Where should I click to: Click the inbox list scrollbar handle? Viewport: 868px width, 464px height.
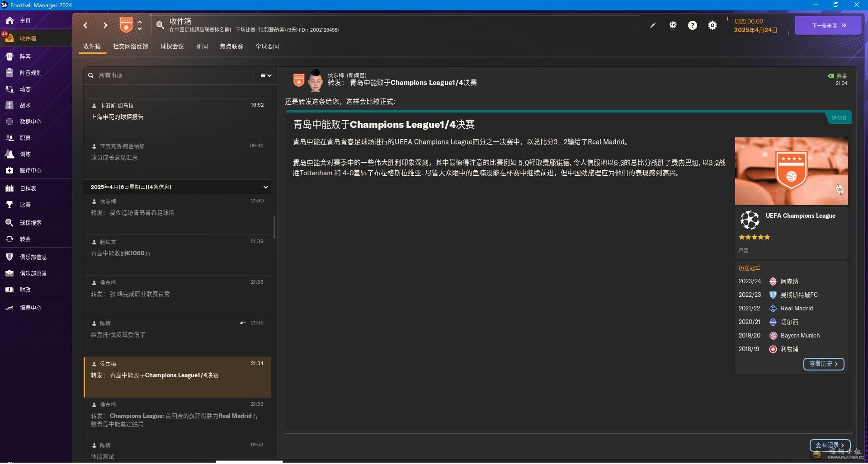(274, 227)
